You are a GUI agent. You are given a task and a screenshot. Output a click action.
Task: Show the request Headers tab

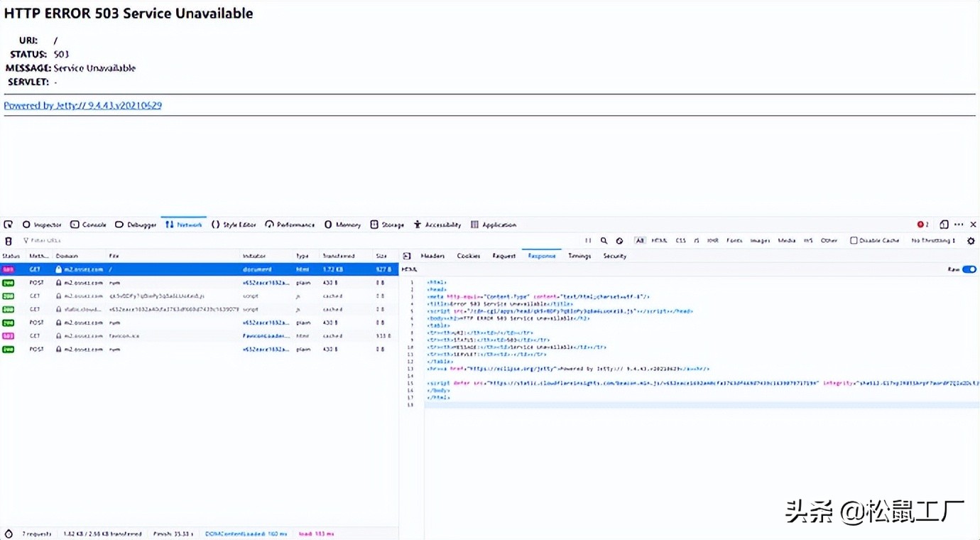point(432,256)
